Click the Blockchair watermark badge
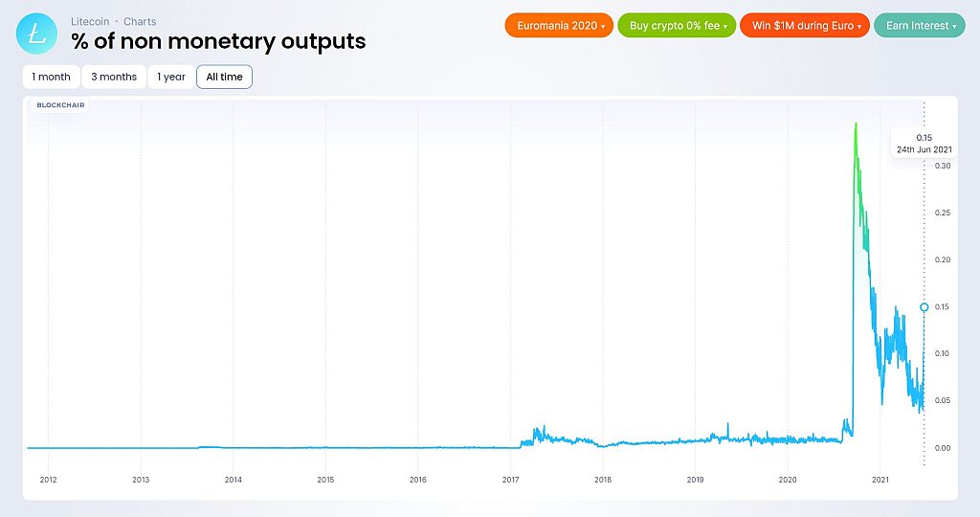Image resolution: width=980 pixels, height=517 pixels. coord(58,105)
